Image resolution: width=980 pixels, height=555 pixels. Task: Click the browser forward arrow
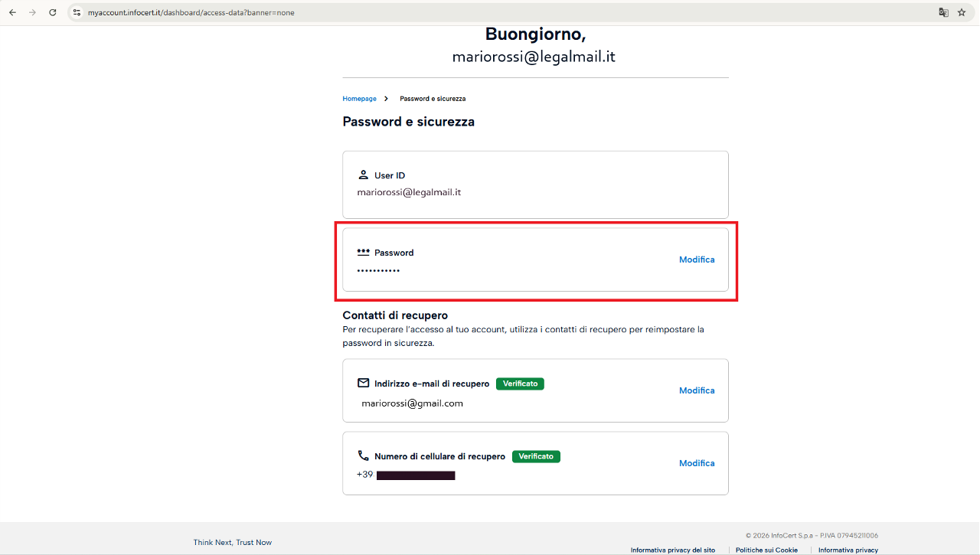(x=32, y=12)
